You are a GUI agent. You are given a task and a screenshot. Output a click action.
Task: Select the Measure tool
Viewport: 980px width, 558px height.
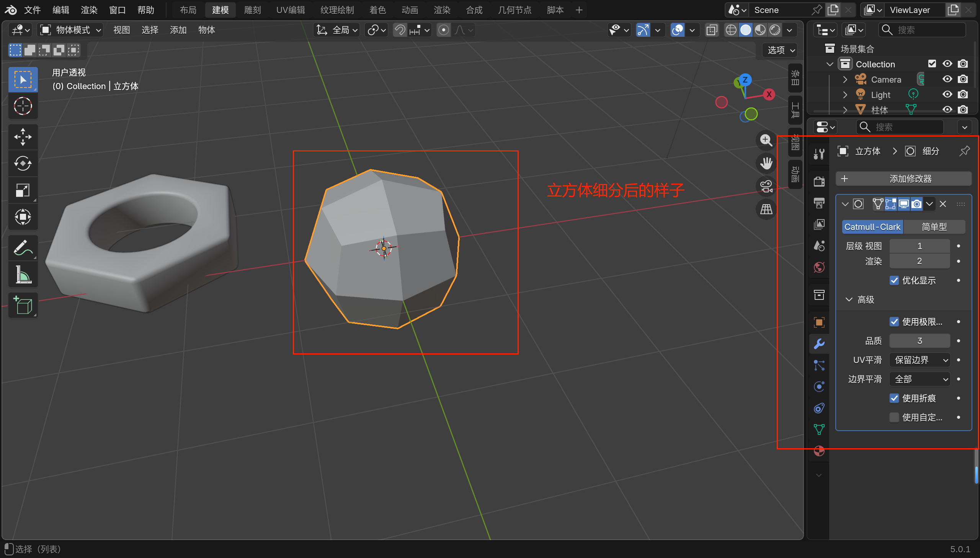[23, 275]
